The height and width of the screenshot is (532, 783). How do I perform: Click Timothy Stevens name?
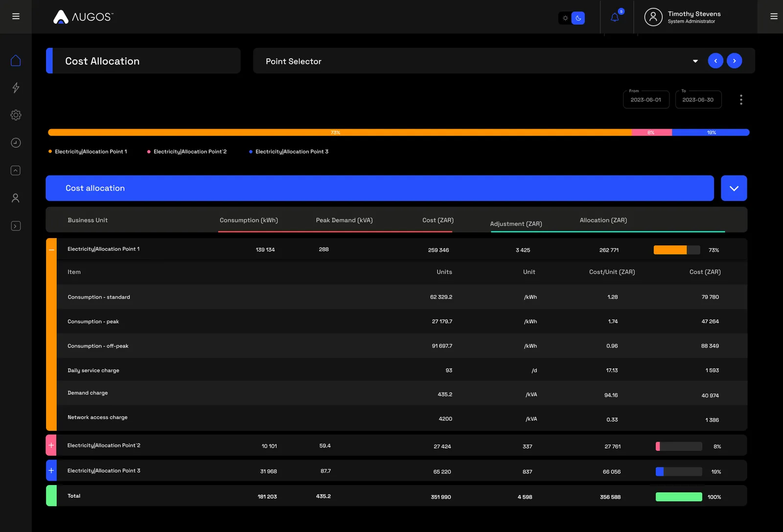tap(694, 14)
